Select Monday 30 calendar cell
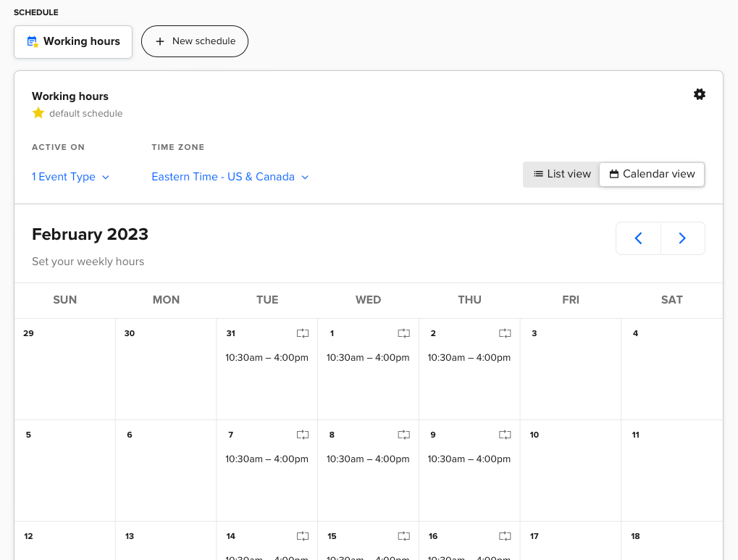This screenshot has height=560, width=738. (x=166, y=369)
